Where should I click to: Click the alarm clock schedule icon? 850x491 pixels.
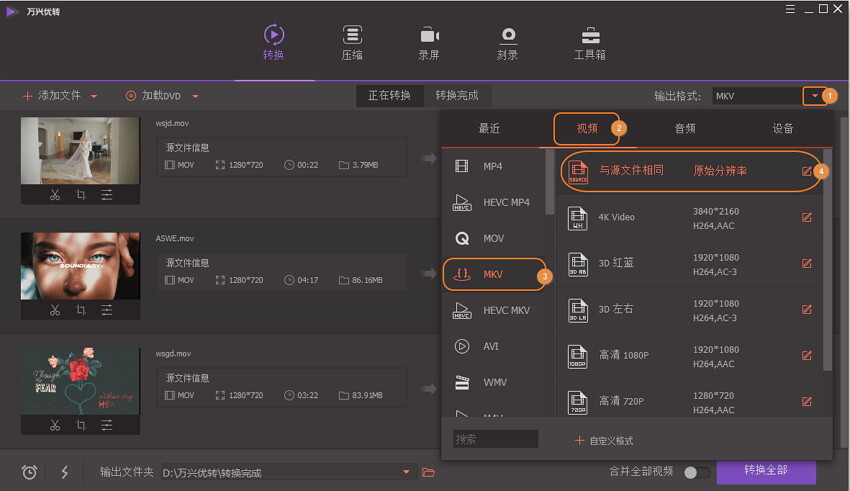(29, 472)
